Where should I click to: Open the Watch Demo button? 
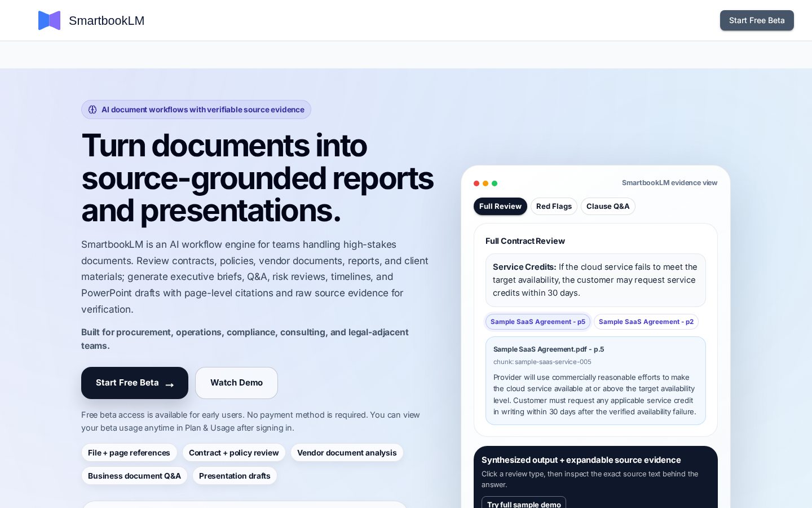pyautogui.click(x=236, y=383)
